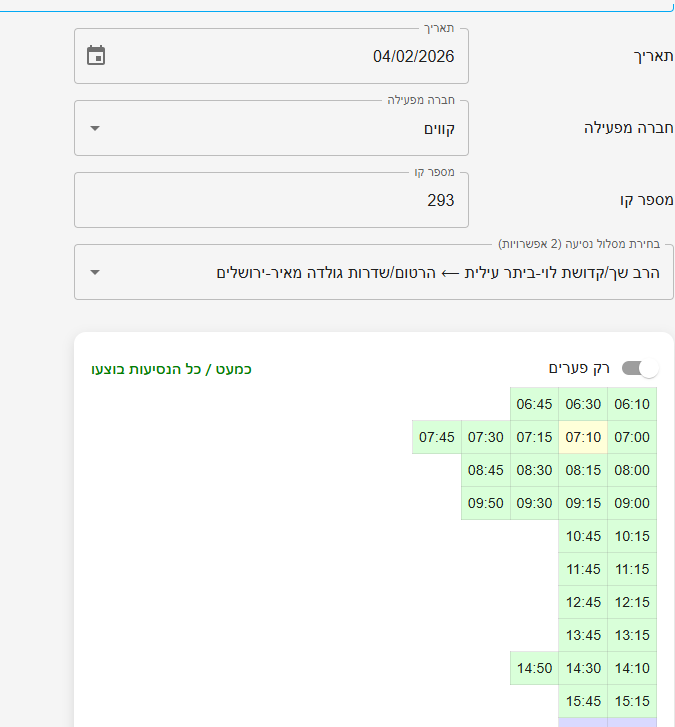The image size is (675, 727).
Task: Select the 07:10 yellow trip cell
Action: coord(583,437)
